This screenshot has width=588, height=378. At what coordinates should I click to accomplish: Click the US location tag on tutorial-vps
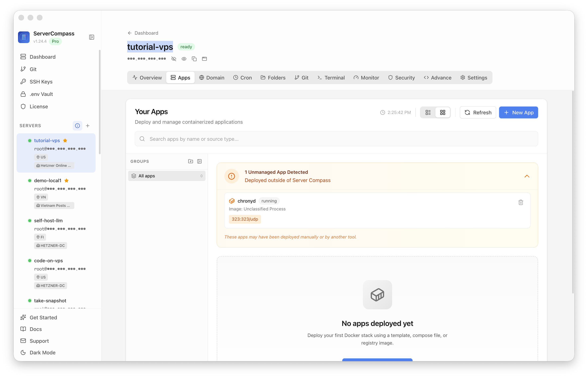click(41, 157)
